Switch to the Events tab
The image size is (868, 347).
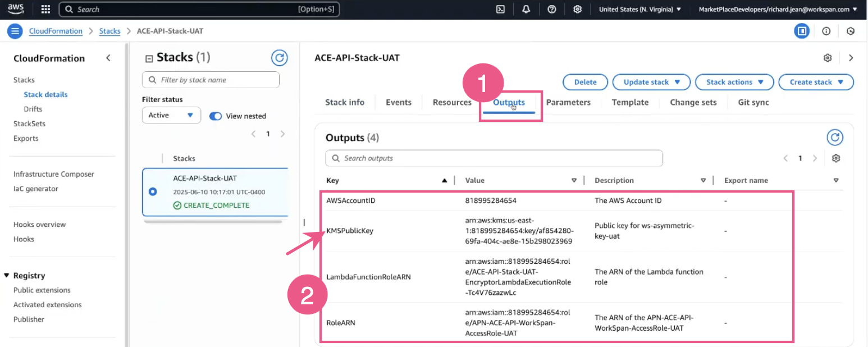point(399,102)
